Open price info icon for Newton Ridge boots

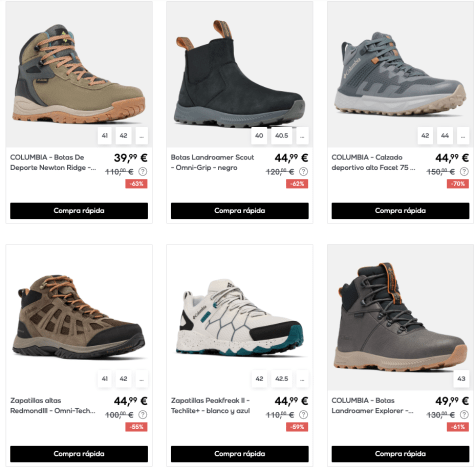[143, 172]
